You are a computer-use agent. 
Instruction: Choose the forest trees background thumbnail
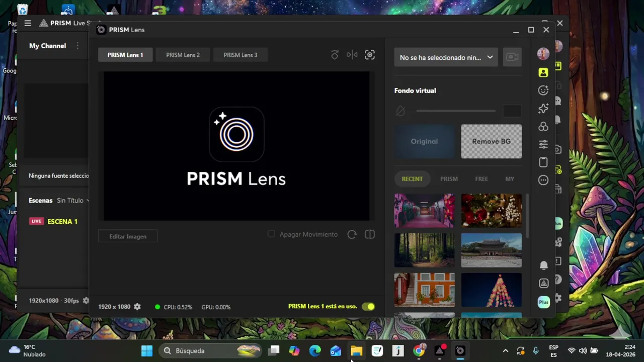[424, 250]
